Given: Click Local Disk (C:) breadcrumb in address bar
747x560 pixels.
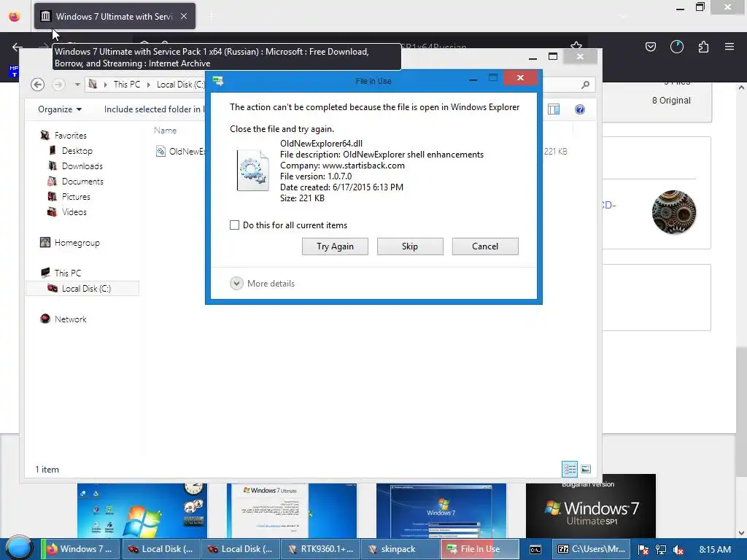Looking at the screenshot, I should [181, 85].
